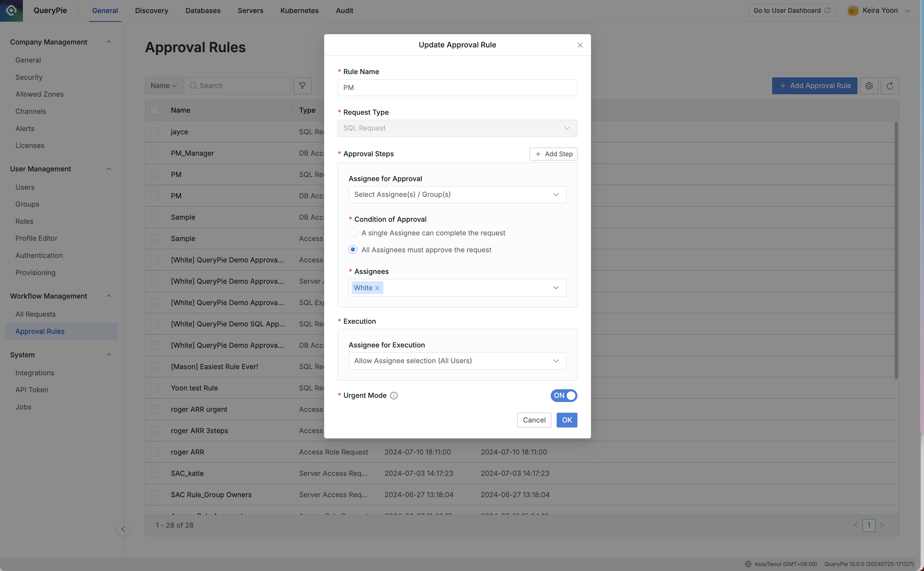This screenshot has width=924, height=571.
Task: Remove the White assignee tag
Action: tap(377, 288)
